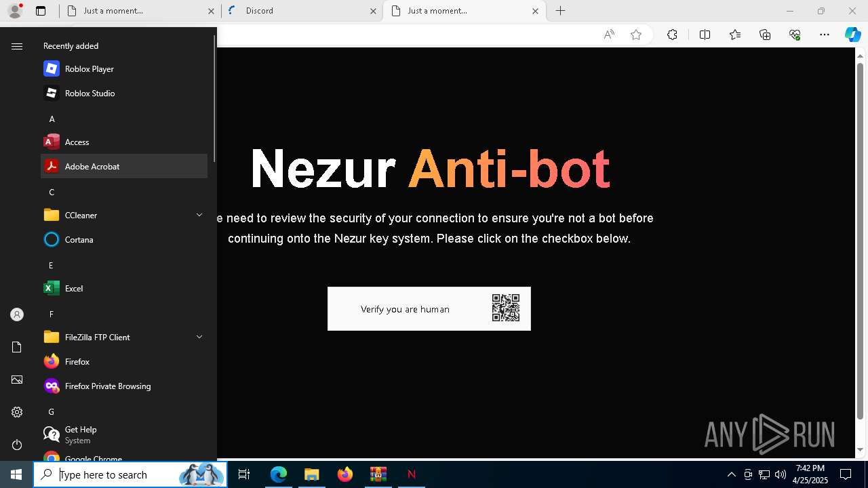The height and width of the screenshot is (488, 868).
Task: Open tab actions menu in Edge
Action: [x=40, y=11]
